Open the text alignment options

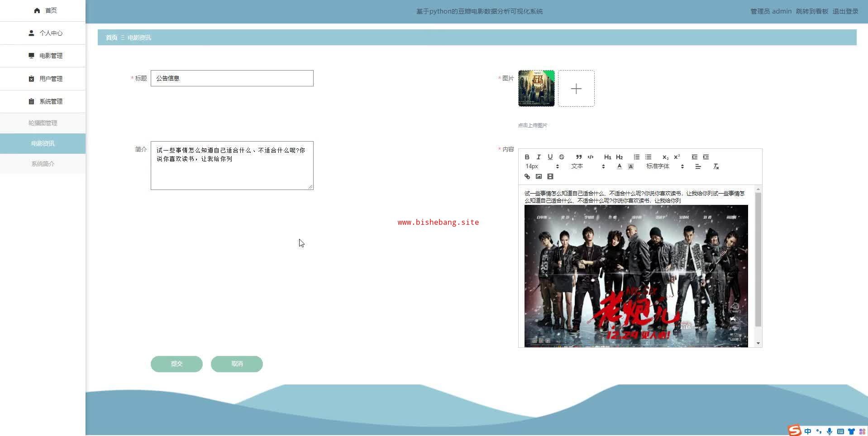click(698, 166)
